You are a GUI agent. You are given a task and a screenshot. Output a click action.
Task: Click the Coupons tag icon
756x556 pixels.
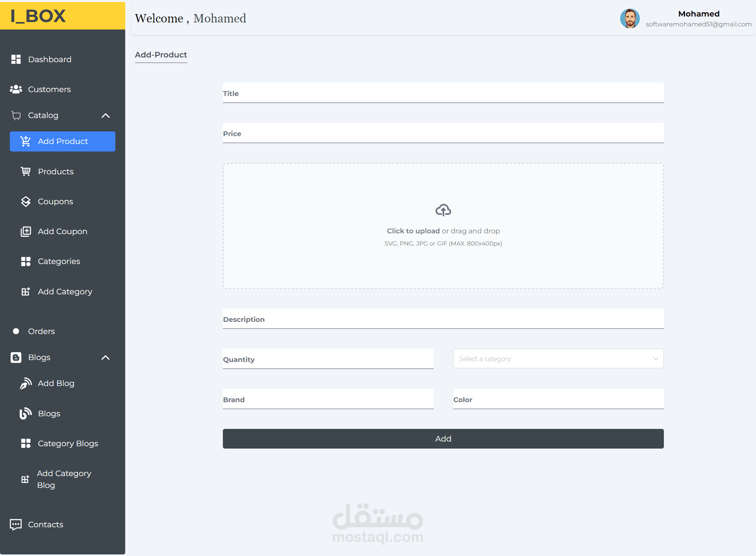coord(26,201)
